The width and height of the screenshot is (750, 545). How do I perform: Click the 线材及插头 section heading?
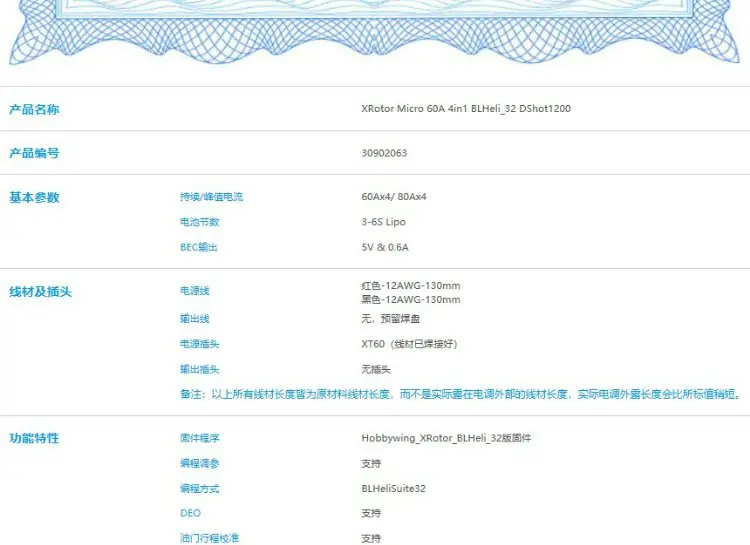40,292
